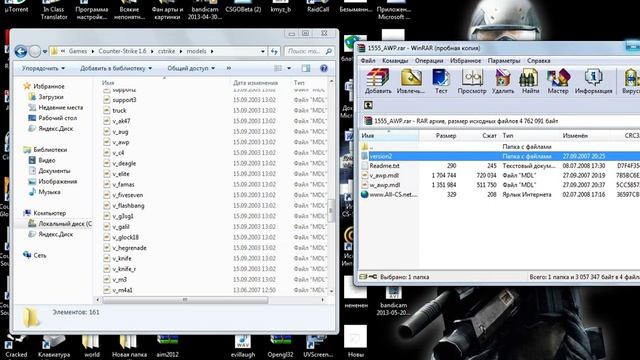Open the Операции menu in WinRAR

click(x=429, y=60)
